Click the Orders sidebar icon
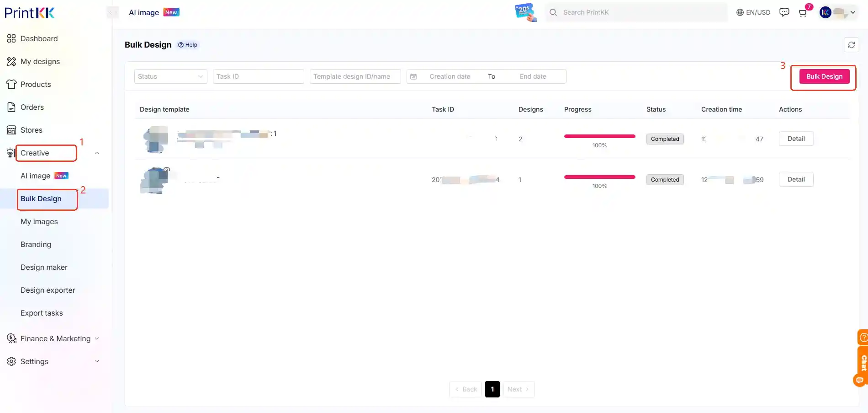 pos(11,107)
